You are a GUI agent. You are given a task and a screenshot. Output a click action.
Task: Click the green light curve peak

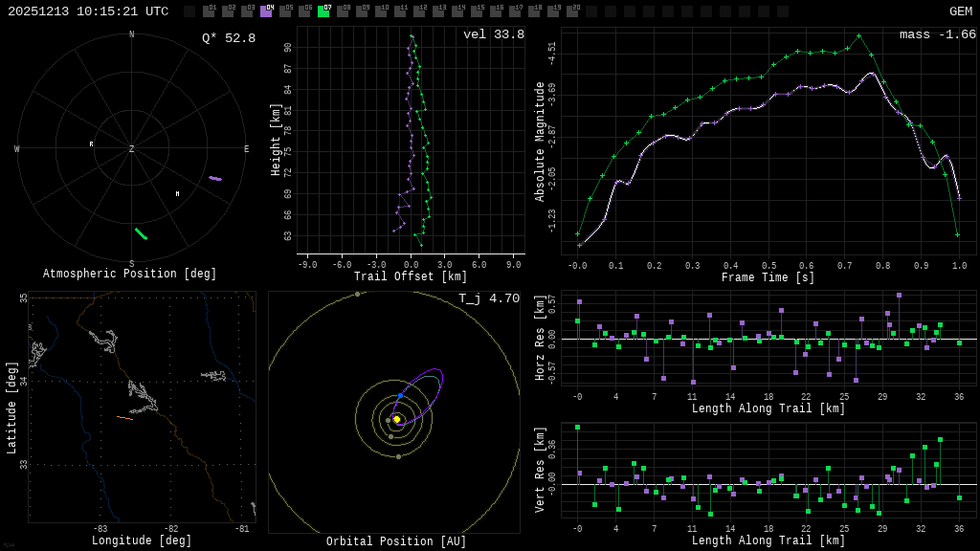(858, 36)
